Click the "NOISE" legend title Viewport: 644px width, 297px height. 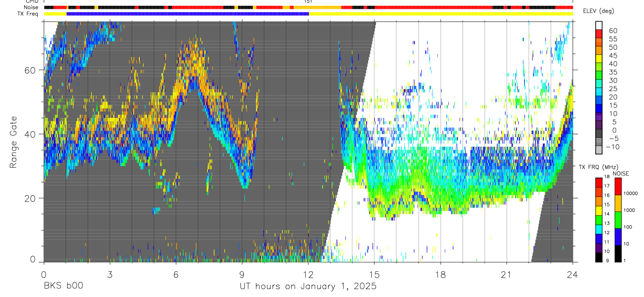[x=621, y=173]
